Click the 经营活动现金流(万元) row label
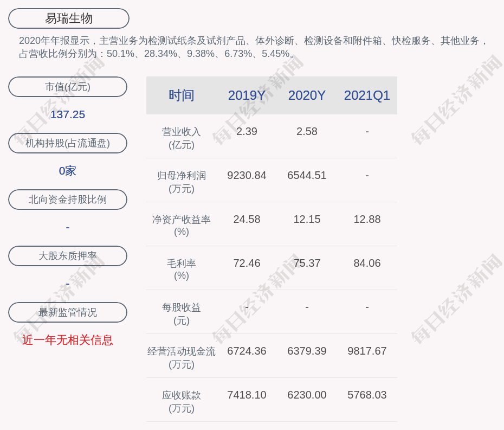Screen dimensions: 504x430 click(x=182, y=358)
